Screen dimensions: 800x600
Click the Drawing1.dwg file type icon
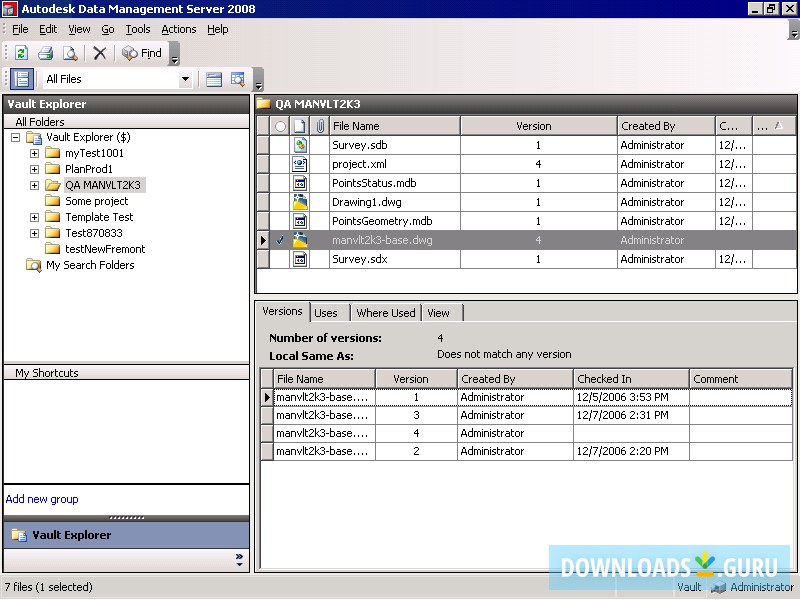(299, 202)
